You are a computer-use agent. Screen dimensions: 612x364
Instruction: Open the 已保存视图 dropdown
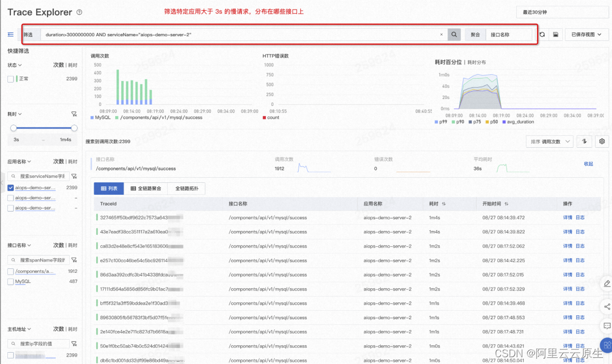pos(586,35)
